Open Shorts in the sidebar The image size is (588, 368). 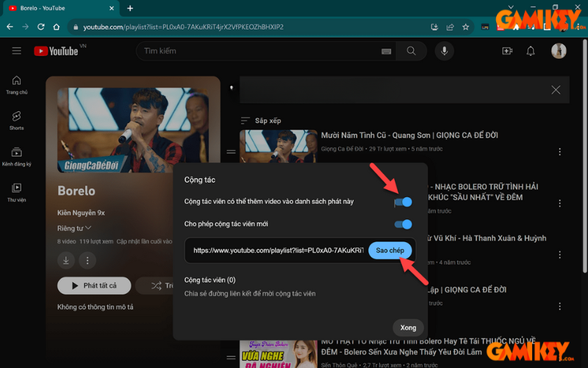coord(16,121)
